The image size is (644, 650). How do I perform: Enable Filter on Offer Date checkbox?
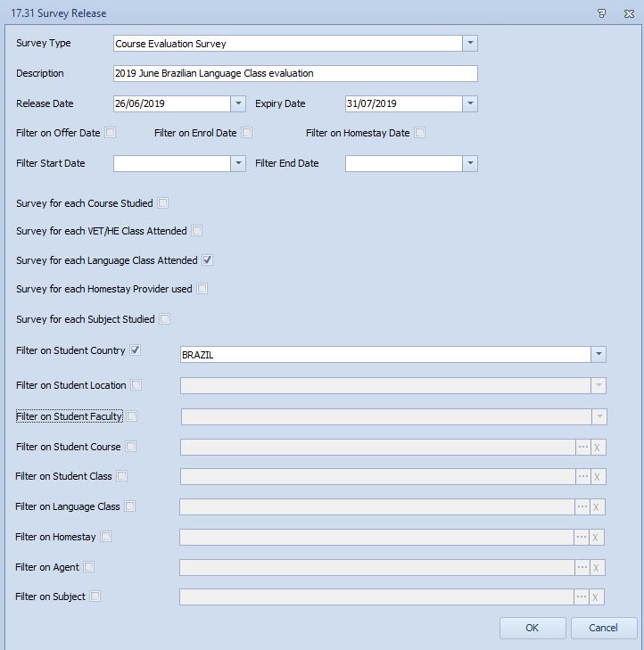[x=111, y=133]
